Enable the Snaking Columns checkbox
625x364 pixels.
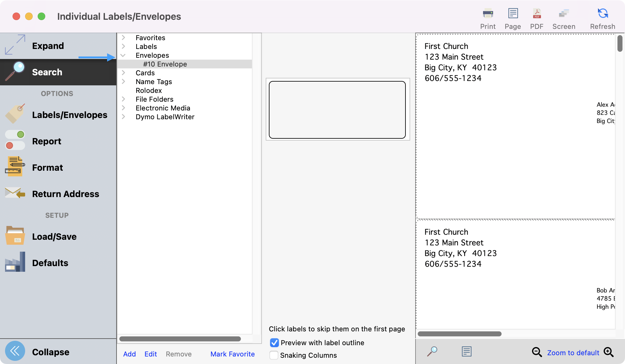(x=274, y=355)
